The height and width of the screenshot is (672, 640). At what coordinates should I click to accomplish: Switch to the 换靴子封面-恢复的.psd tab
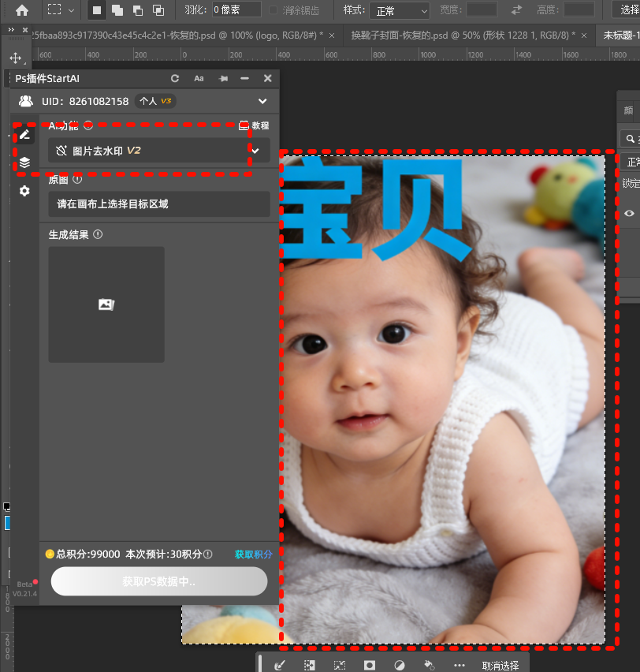462,36
